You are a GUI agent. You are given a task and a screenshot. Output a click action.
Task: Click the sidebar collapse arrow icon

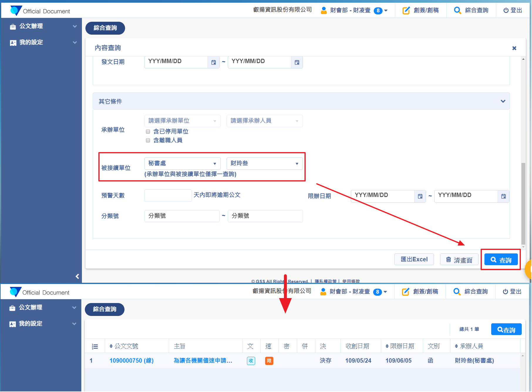tap(77, 276)
